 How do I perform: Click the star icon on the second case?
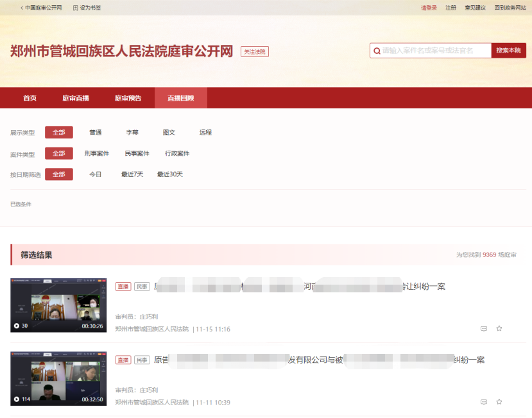(499, 402)
